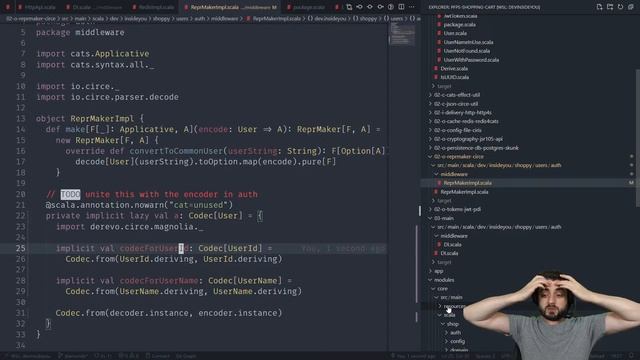Open the compare changes icon in editor toolbar
Screen dimensions: 640x360
click(x=349, y=7)
